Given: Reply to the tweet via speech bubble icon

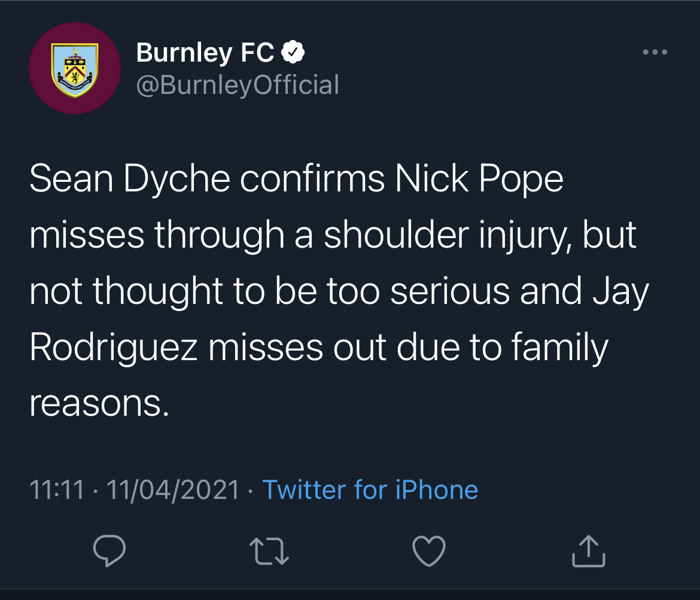Looking at the screenshot, I should pos(110,550).
